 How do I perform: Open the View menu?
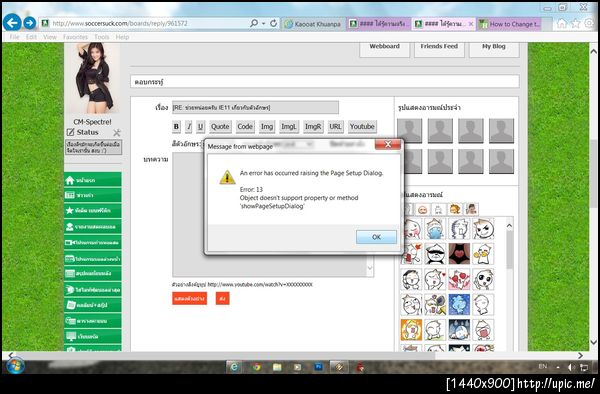[50, 37]
